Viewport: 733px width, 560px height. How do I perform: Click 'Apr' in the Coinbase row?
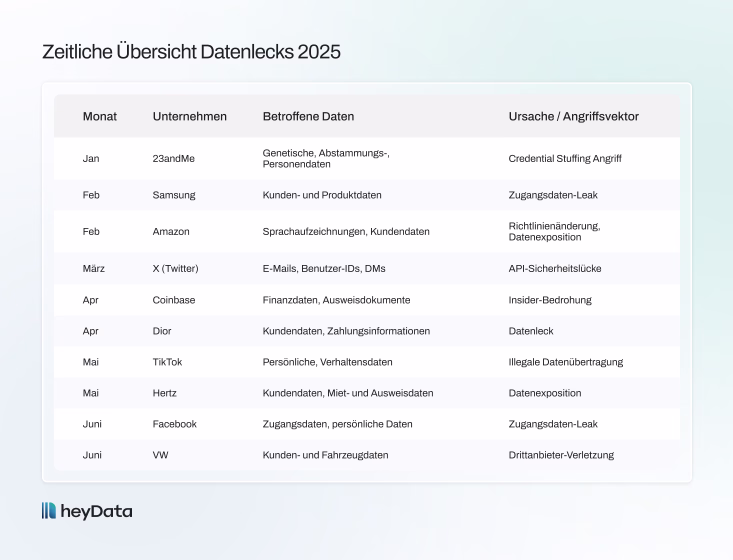[90, 300]
